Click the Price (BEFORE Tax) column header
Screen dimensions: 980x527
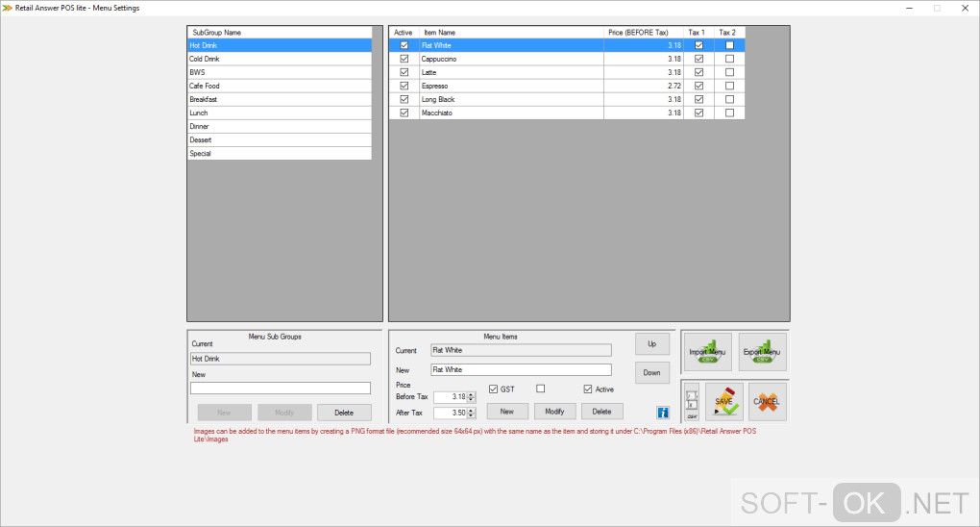(644, 33)
